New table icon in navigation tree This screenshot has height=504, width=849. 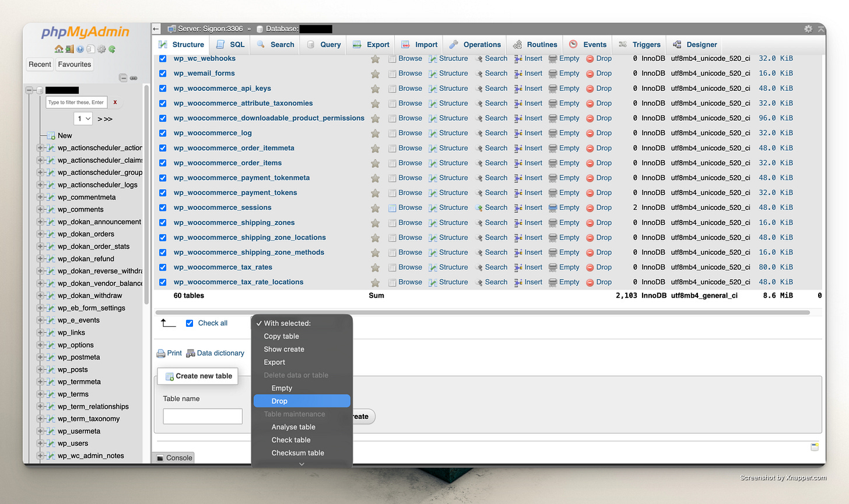pos(51,135)
